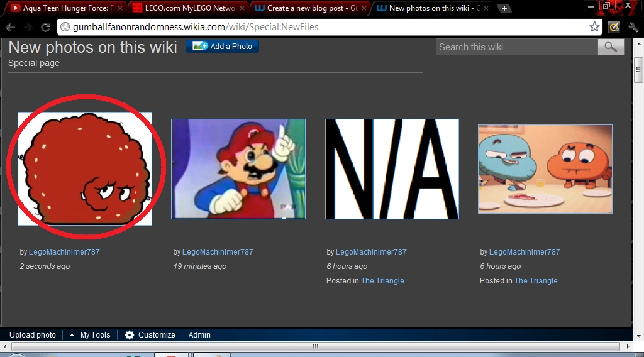The image size is (644, 357).
Task: Open the Admin toolbar link
Action: click(199, 335)
